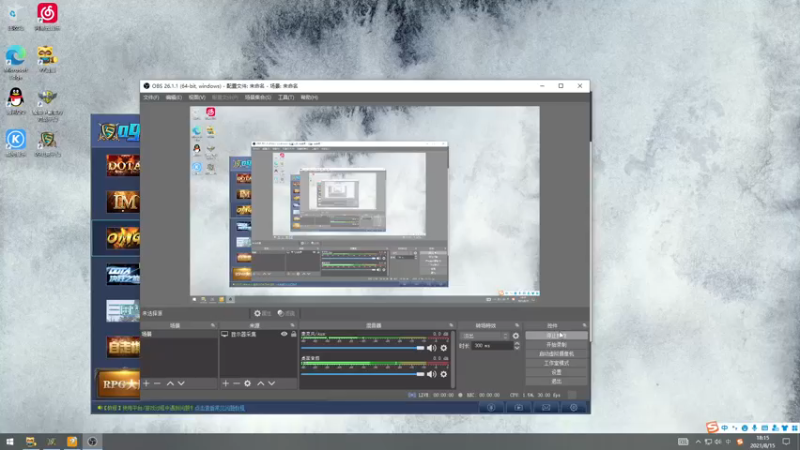
Task: Increase transition duration with up arrow
Action: [x=517, y=343]
